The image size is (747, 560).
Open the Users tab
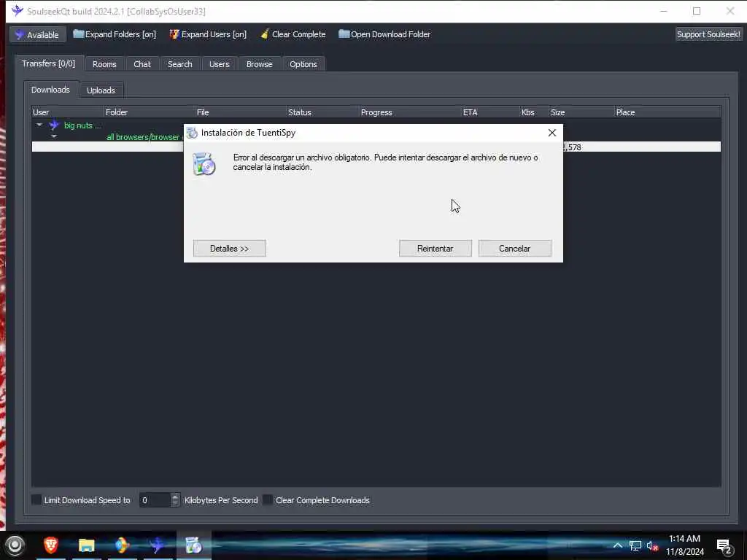click(219, 64)
